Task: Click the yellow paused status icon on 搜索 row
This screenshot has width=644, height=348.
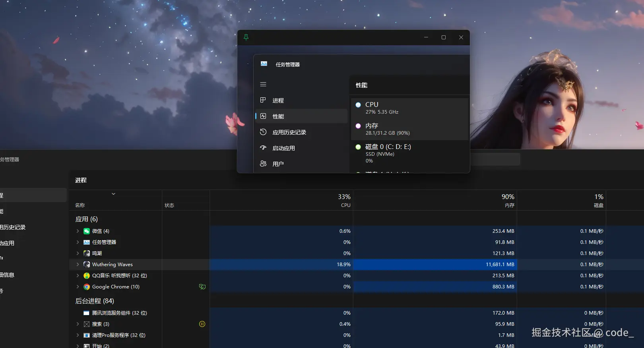Action: coord(202,324)
